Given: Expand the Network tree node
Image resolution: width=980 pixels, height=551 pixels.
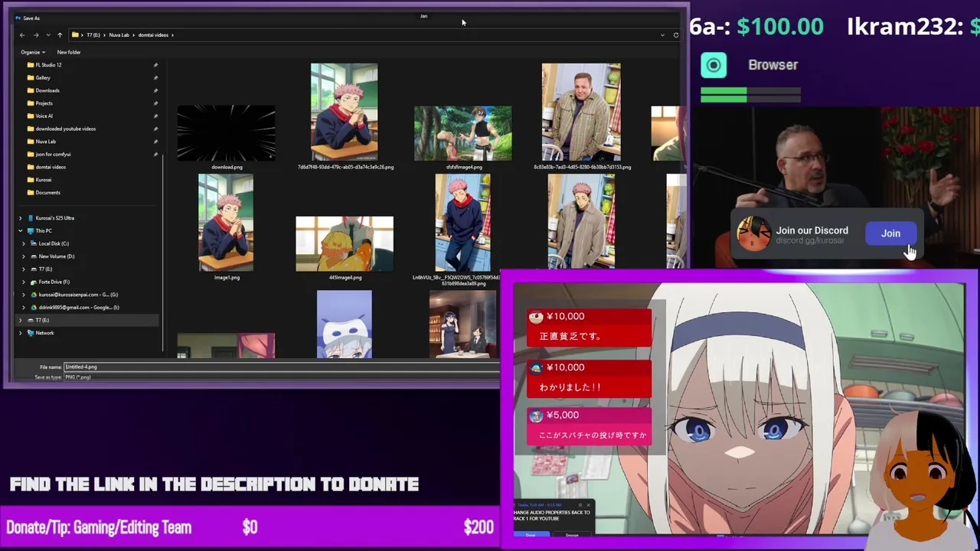Looking at the screenshot, I should [x=21, y=333].
